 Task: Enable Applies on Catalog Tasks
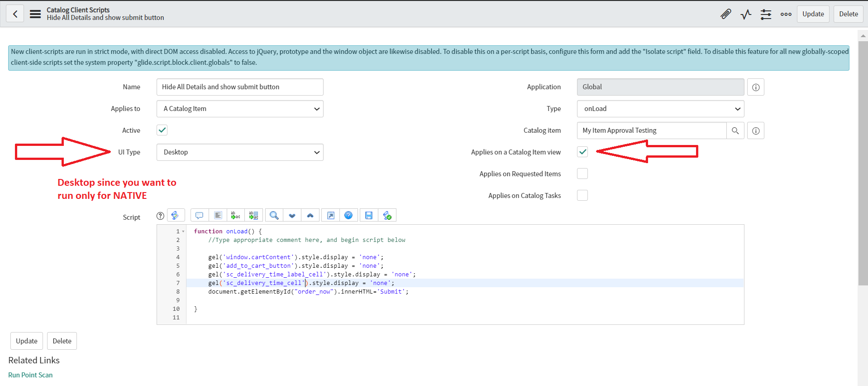click(582, 195)
